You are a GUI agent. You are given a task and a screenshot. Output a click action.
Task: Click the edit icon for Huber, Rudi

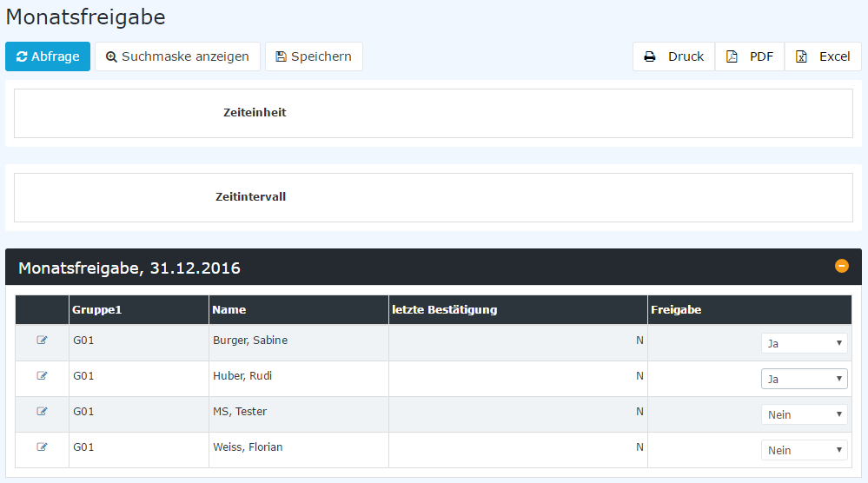42,375
